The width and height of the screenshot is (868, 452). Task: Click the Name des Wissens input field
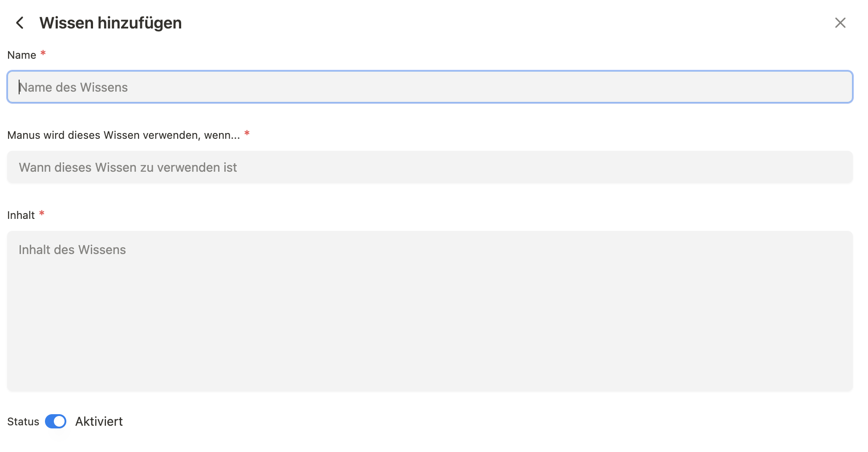click(430, 87)
